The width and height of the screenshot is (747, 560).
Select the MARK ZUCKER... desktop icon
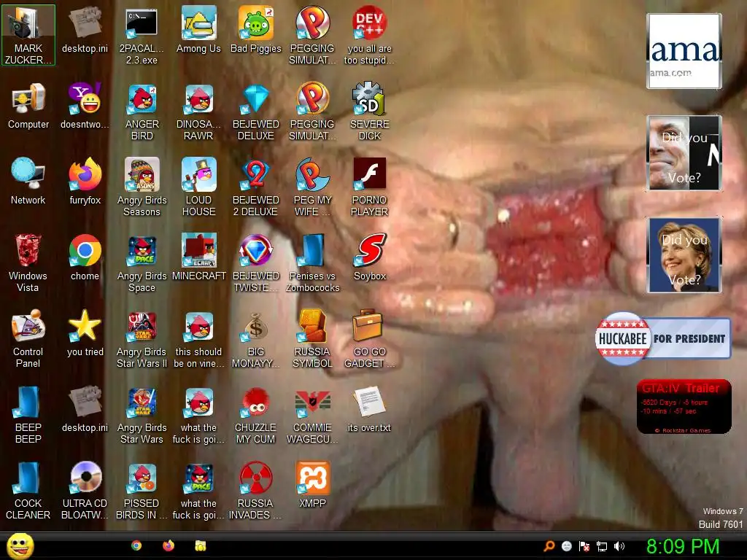(28, 35)
